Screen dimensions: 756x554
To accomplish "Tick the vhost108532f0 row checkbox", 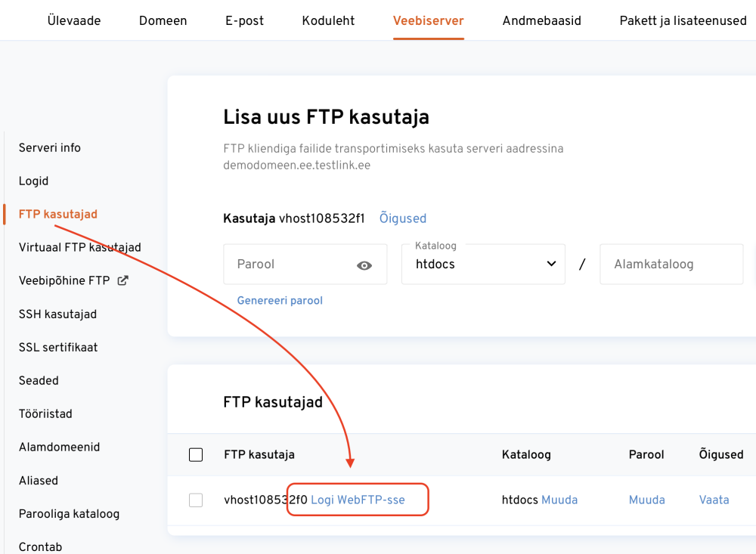I will [196, 500].
